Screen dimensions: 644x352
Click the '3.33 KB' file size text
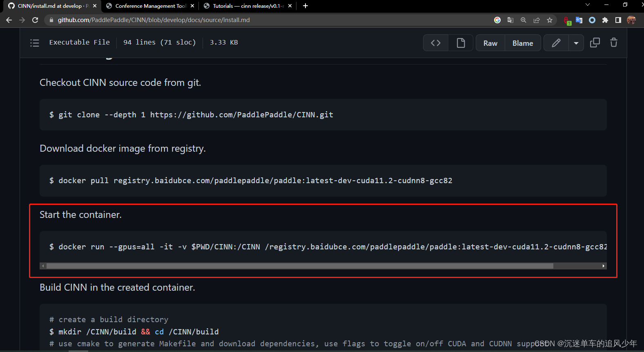point(224,43)
